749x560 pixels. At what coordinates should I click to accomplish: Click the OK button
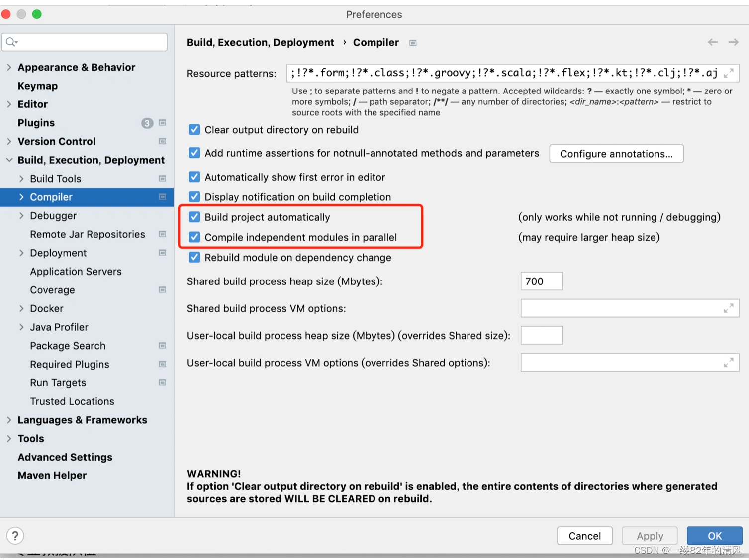714,536
